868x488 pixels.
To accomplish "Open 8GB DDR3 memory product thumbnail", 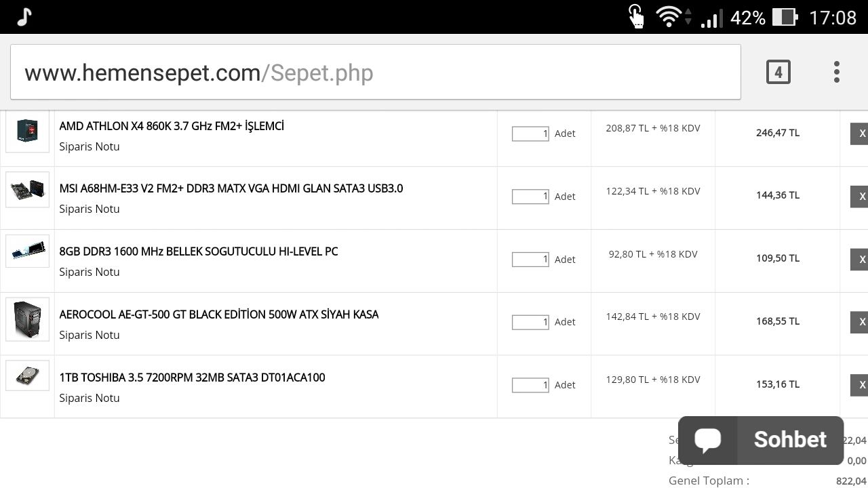I will (x=27, y=250).
